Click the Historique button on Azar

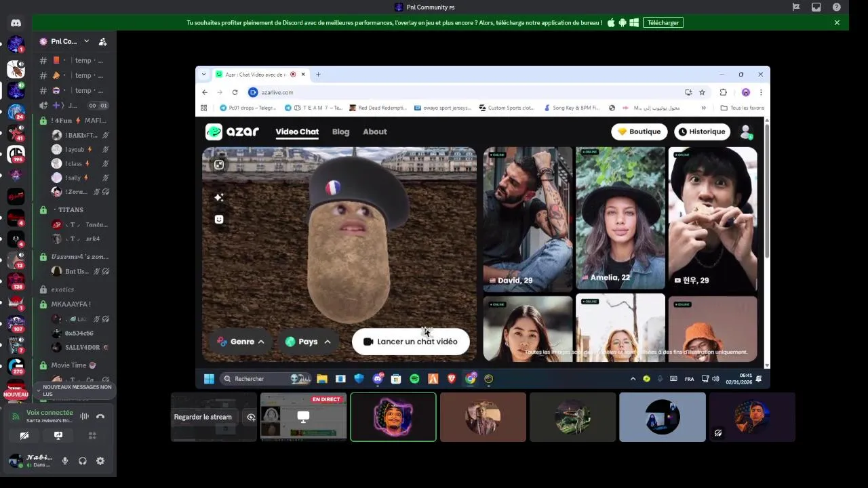pyautogui.click(x=702, y=131)
